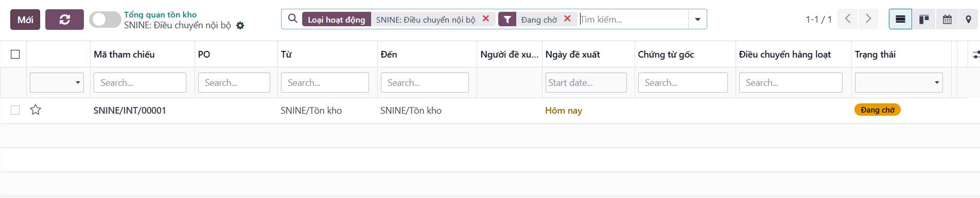Sort by PO column header

coord(204,55)
